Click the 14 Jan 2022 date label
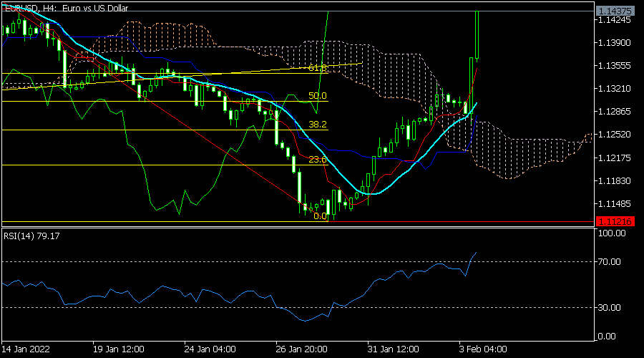The height and width of the screenshot is (358, 644). pyautogui.click(x=26, y=349)
